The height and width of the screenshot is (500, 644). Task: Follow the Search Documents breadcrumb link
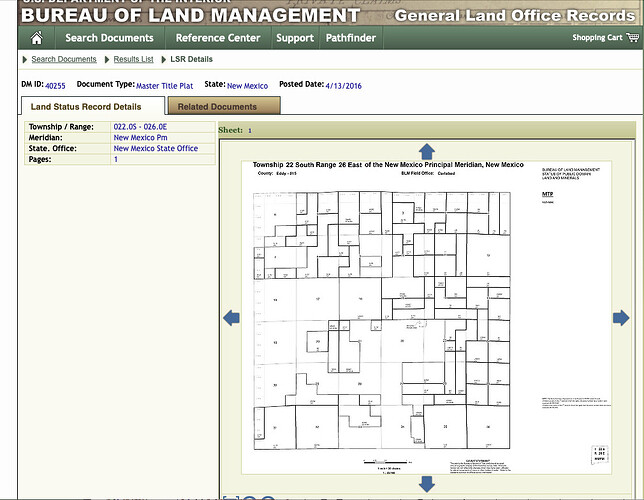64,59
